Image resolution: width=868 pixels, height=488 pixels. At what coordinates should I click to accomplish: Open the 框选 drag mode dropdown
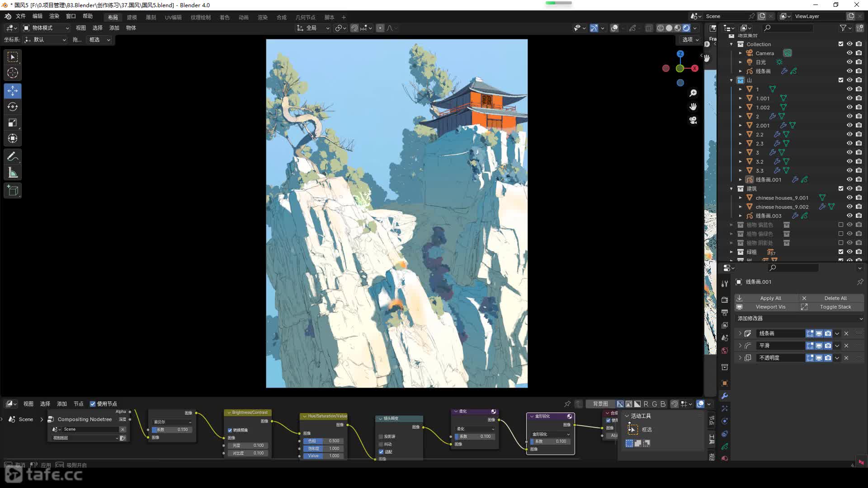(x=100, y=40)
